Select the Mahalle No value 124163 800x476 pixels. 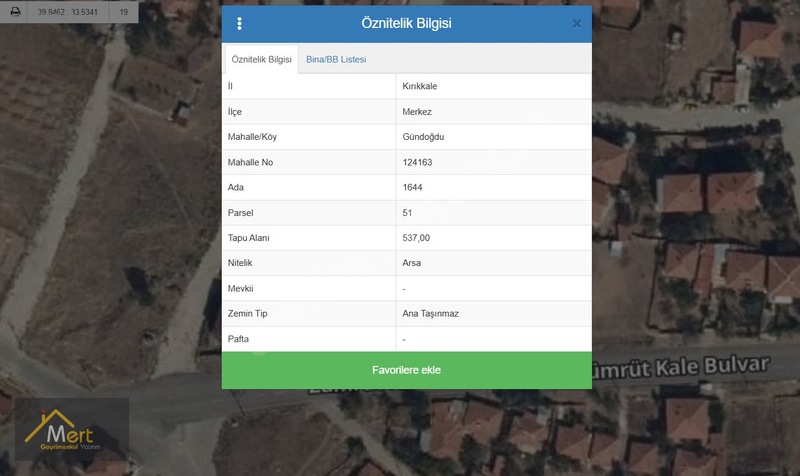[x=417, y=162]
